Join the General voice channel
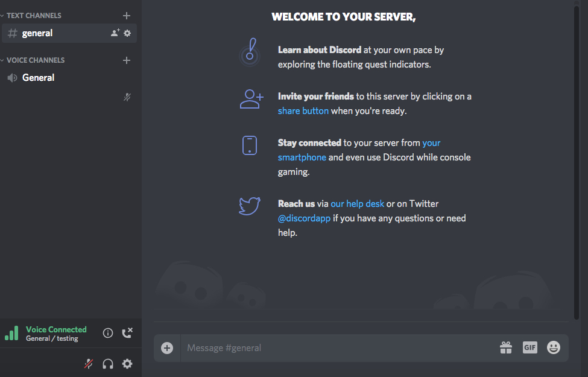Image resolution: width=588 pixels, height=377 pixels. coord(37,77)
